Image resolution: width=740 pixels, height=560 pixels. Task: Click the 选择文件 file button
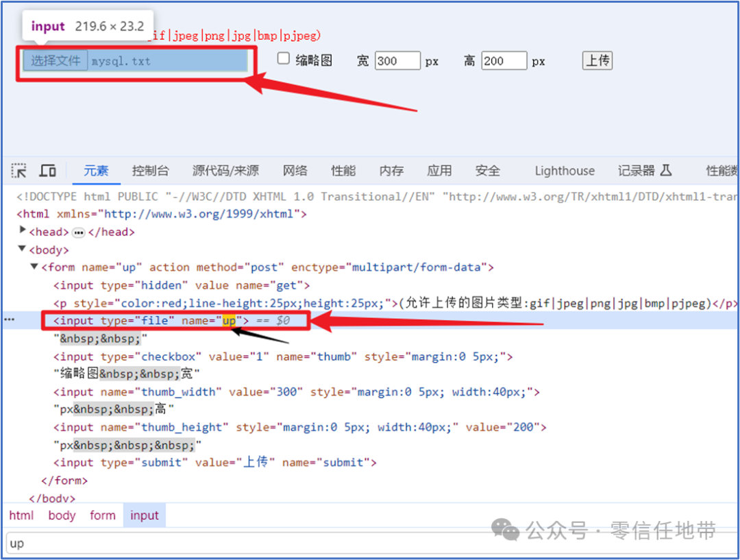coord(56,61)
